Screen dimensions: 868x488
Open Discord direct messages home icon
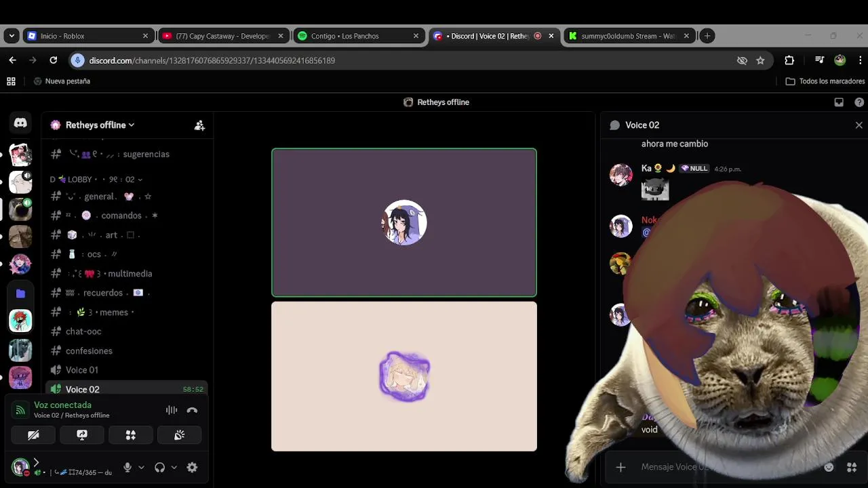coord(20,123)
